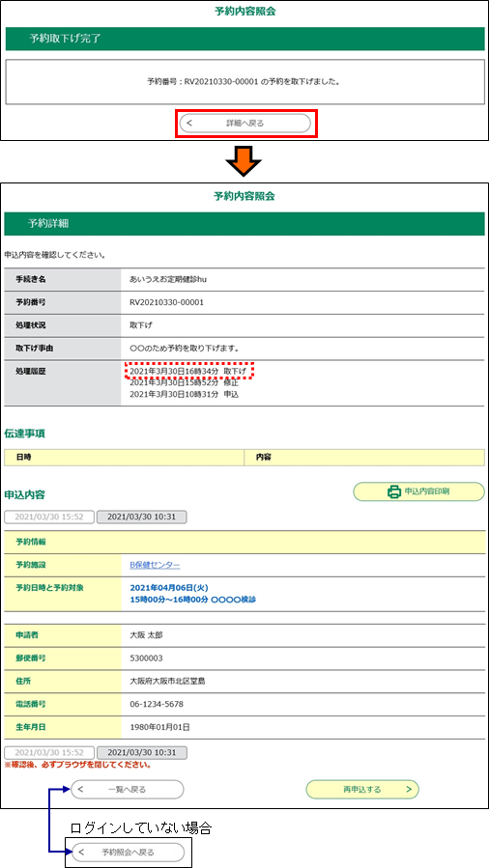Select the upper 2021/03/30 15:52 version tab
This screenshot has height=868, width=489.
point(49,518)
